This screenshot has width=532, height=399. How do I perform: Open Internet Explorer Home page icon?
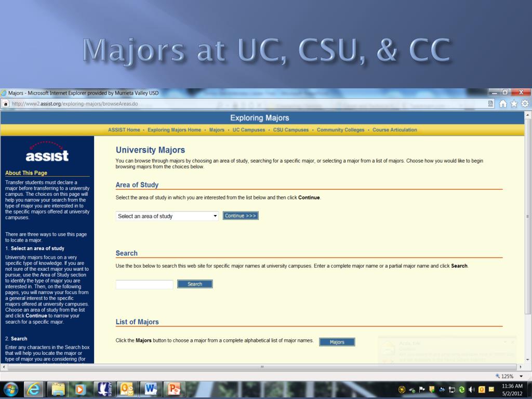(x=503, y=104)
